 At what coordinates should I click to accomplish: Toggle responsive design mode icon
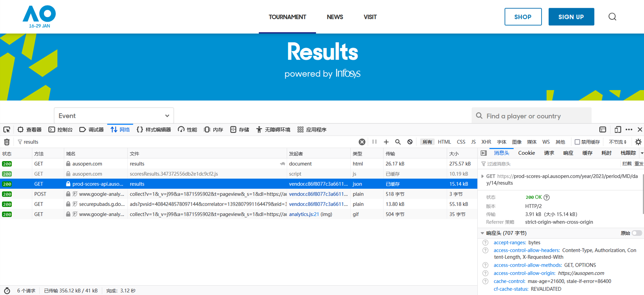coord(618,130)
